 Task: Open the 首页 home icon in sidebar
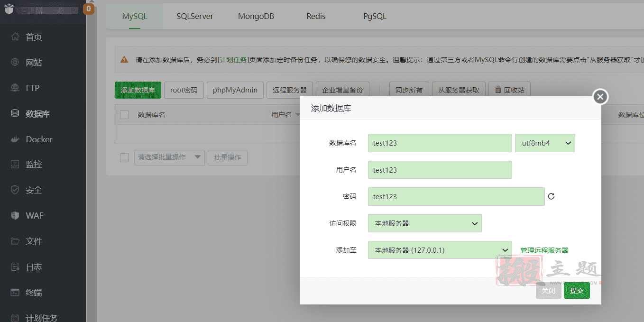15,37
